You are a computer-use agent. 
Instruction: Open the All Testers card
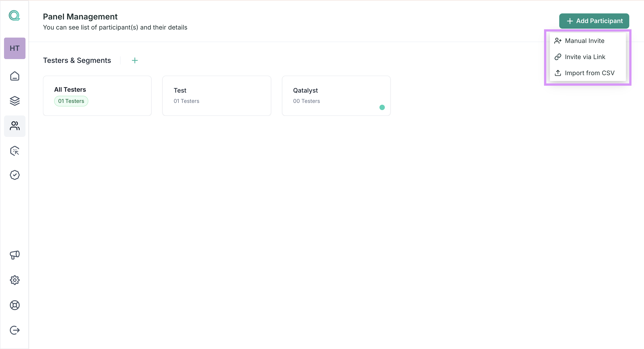(97, 96)
